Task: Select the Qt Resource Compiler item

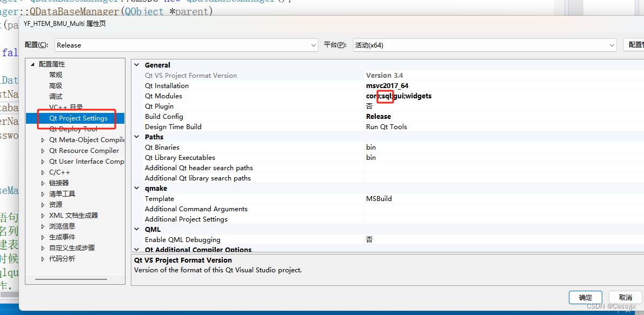Action: point(82,150)
